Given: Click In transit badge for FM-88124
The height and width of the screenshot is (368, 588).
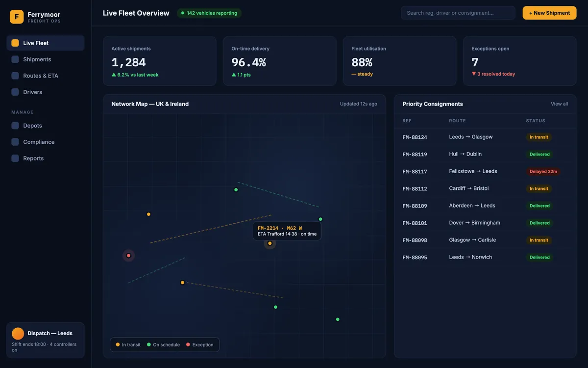Looking at the screenshot, I should tap(539, 137).
